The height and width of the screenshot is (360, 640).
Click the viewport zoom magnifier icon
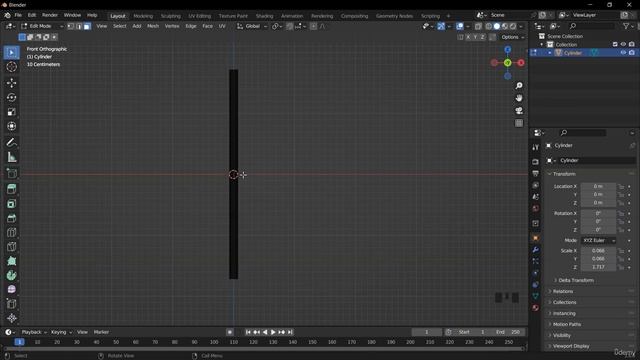click(x=519, y=86)
